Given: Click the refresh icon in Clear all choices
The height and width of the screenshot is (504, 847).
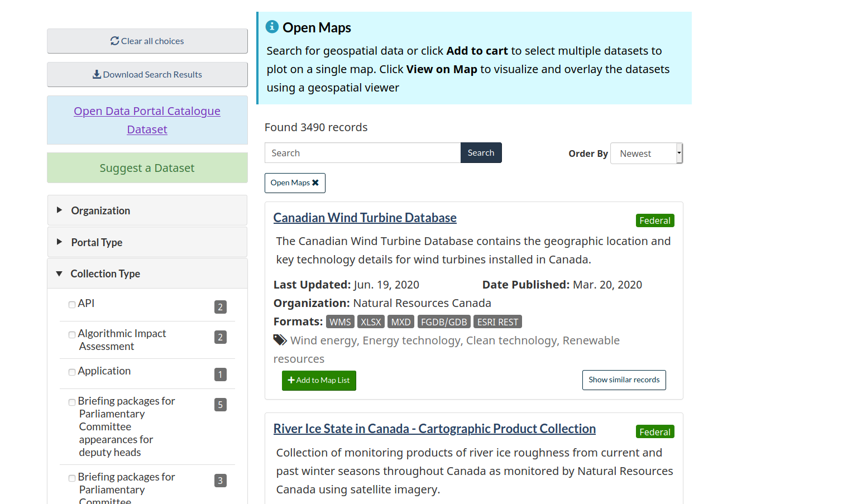Looking at the screenshot, I should coord(114,41).
